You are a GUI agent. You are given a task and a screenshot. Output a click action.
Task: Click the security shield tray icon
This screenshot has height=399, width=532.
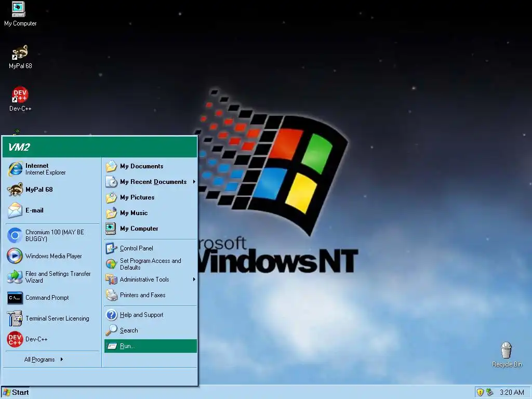(x=480, y=392)
